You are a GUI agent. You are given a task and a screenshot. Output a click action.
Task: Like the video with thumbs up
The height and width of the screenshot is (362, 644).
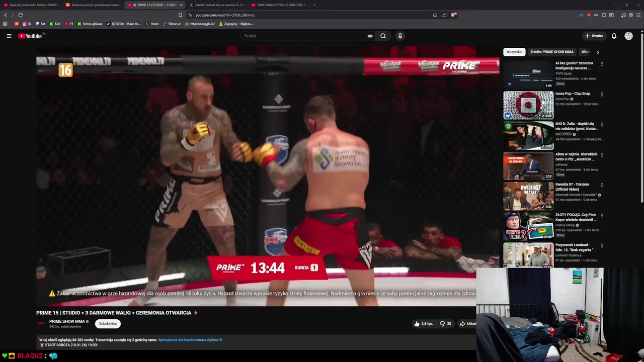pyautogui.click(x=424, y=324)
